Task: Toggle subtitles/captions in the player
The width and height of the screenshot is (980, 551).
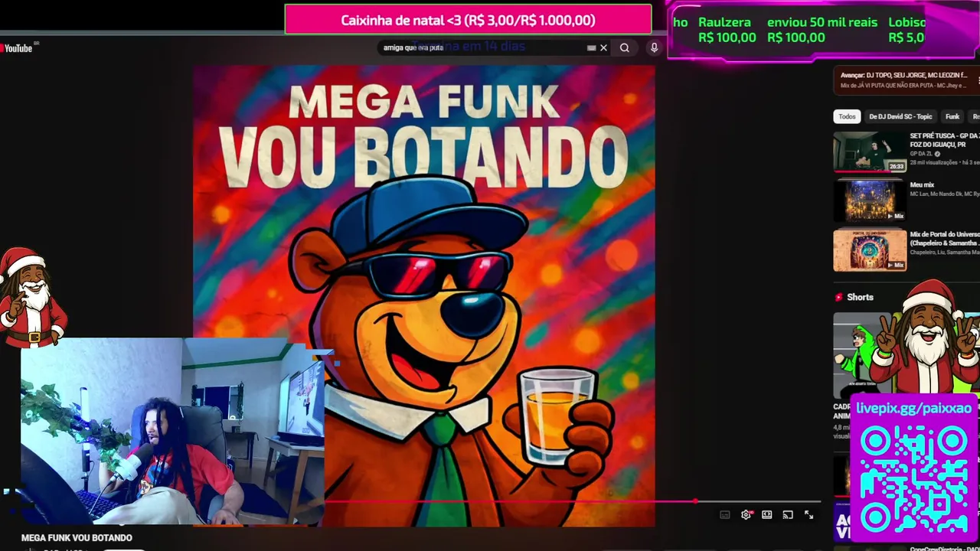Action: 725,515
